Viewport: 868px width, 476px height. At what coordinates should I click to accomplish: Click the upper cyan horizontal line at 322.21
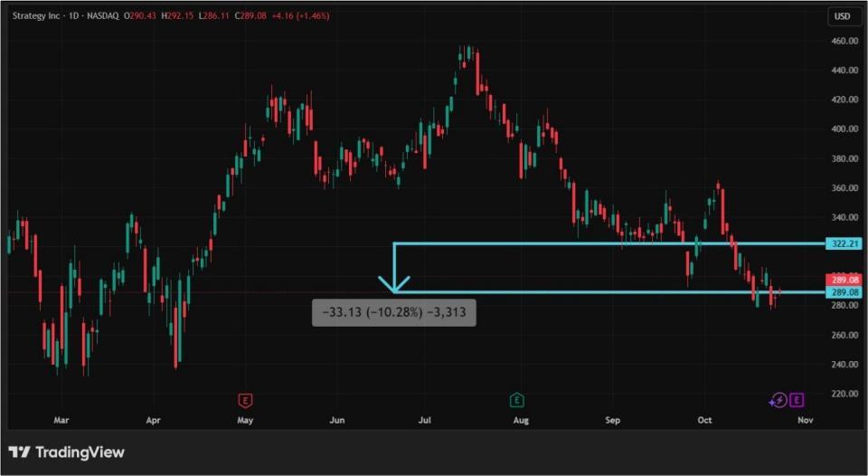606,243
